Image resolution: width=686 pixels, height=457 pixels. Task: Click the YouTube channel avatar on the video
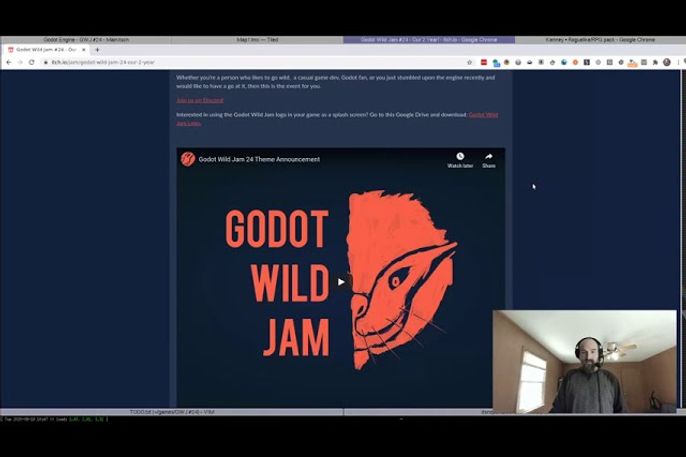click(x=188, y=159)
